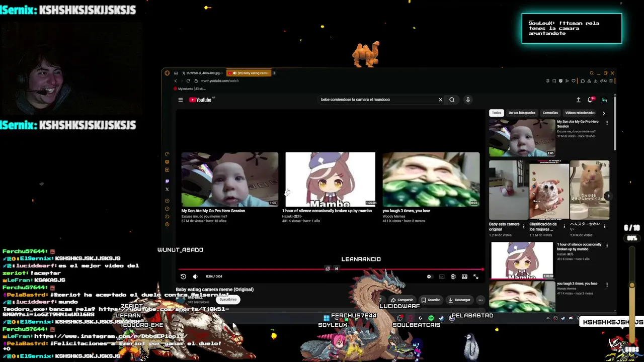Switch to the tArMW0 400x400.jpg tab

tap(203, 73)
